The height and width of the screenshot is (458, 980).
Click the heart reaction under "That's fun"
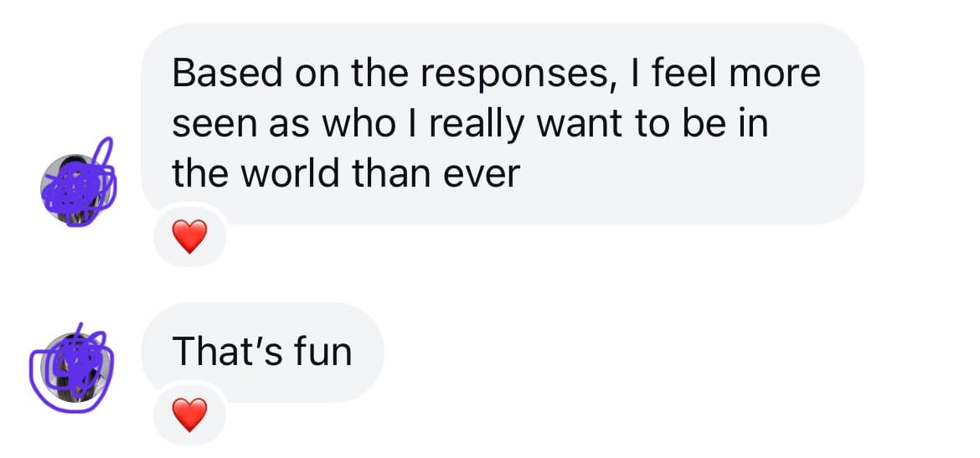[189, 414]
